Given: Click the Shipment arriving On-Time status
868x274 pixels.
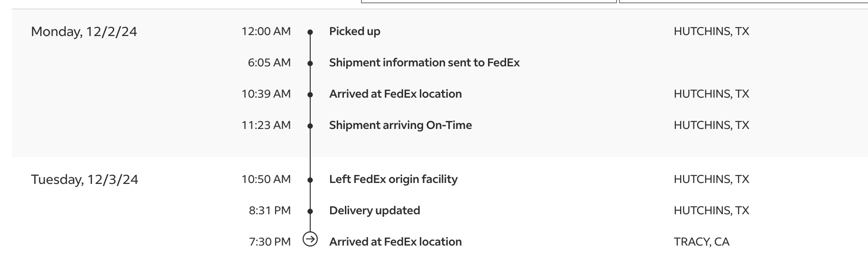Looking at the screenshot, I should [401, 125].
